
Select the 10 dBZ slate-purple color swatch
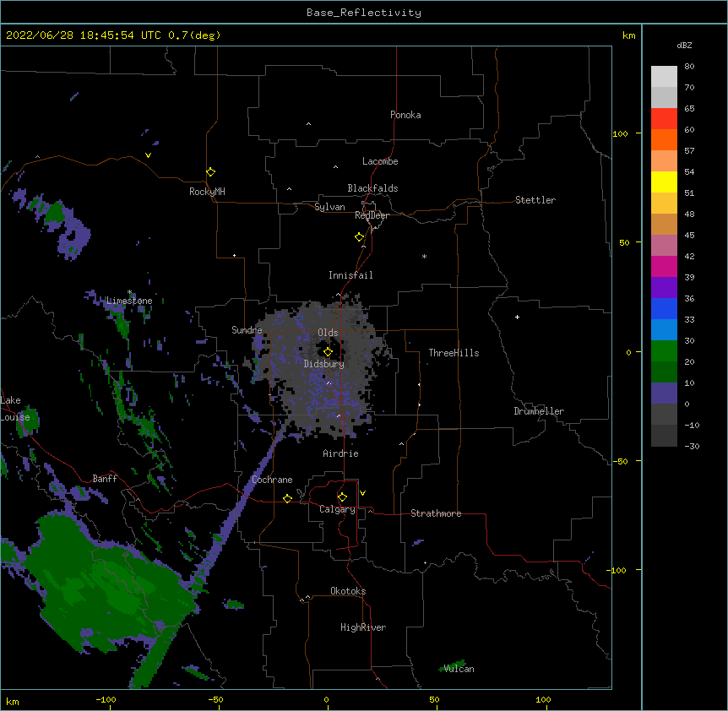pos(664,393)
